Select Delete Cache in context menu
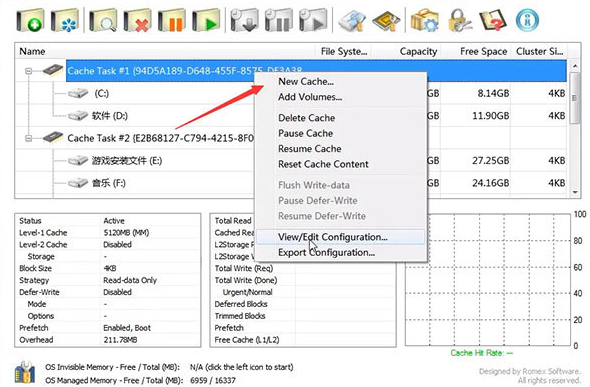 (x=341, y=118)
